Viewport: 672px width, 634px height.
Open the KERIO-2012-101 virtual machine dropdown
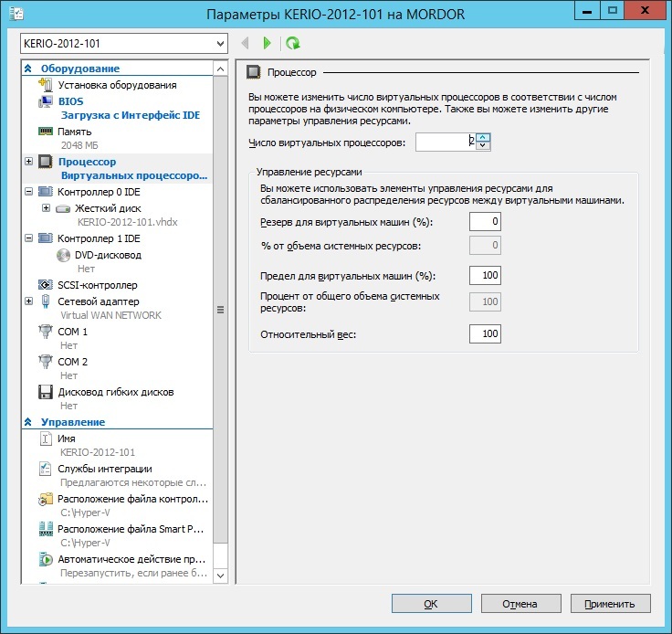(220, 44)
